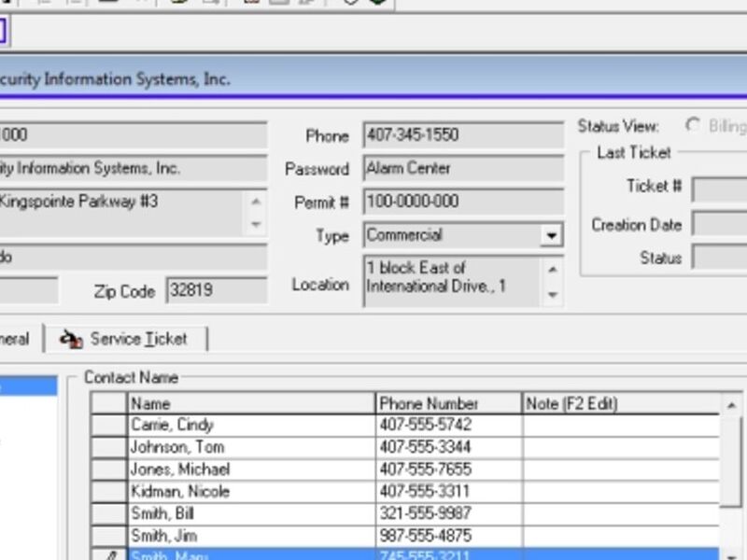Click the Creation Date field
The image size is (747, 560).
(x=719, y=223)
